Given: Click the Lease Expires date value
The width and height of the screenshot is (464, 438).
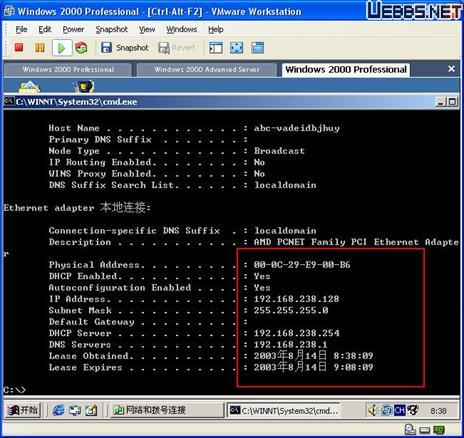Looking at the screenshot, I should 313,367.
